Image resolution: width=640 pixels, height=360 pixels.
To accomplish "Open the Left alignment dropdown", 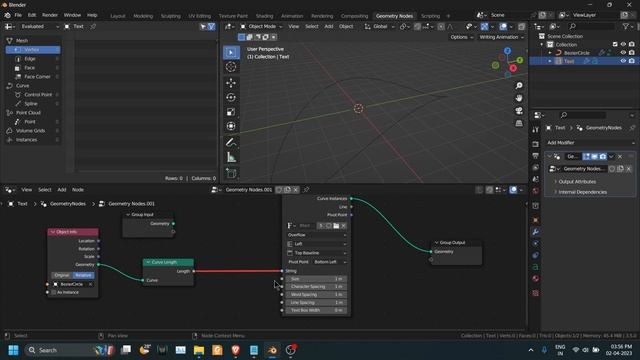I will tap(317, 244).
